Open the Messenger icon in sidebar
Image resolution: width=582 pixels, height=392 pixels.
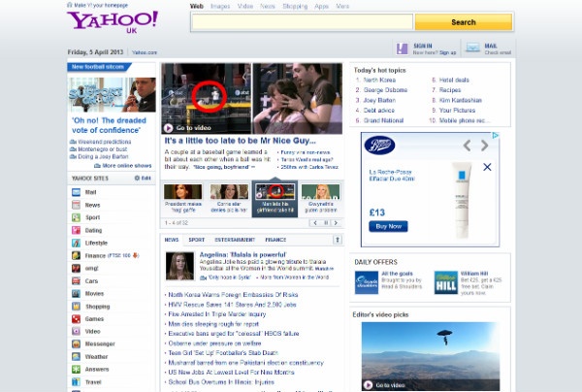[x=76, y=343]
